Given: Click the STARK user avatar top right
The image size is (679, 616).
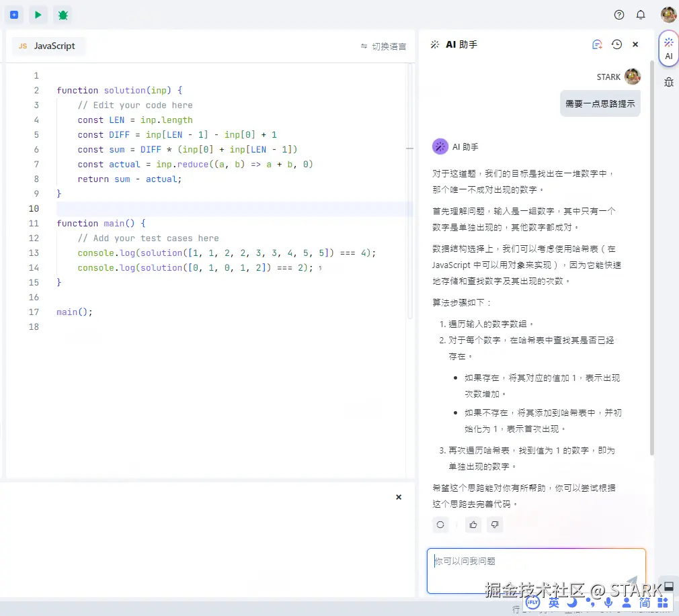Looking at the screenshot, I should [668, 14].
